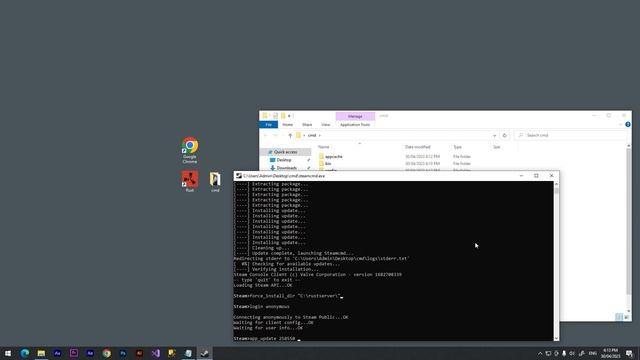
Task: Launch Microsoft Edge from the taskbar
Action: tap(24, 353)
